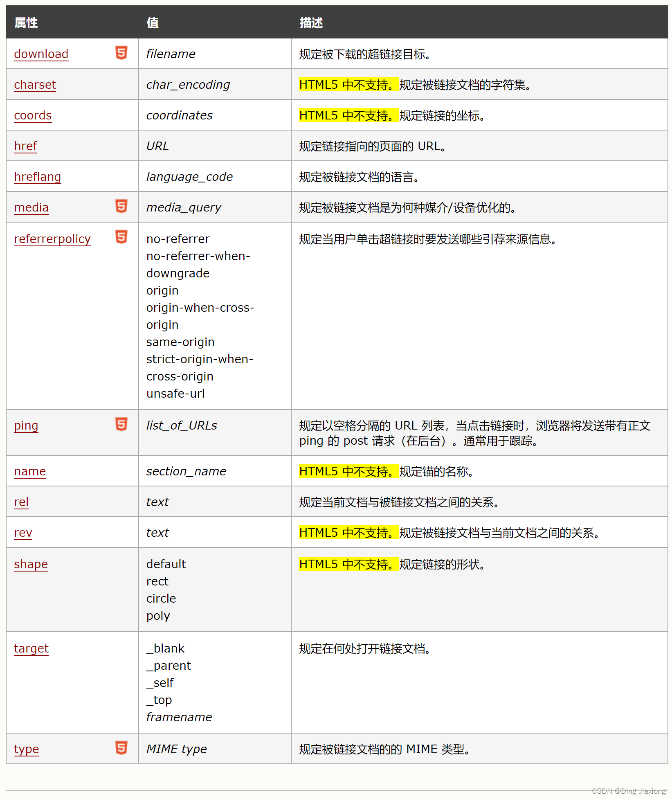
Task: Open the href attribute link
Action: [25, 146]
